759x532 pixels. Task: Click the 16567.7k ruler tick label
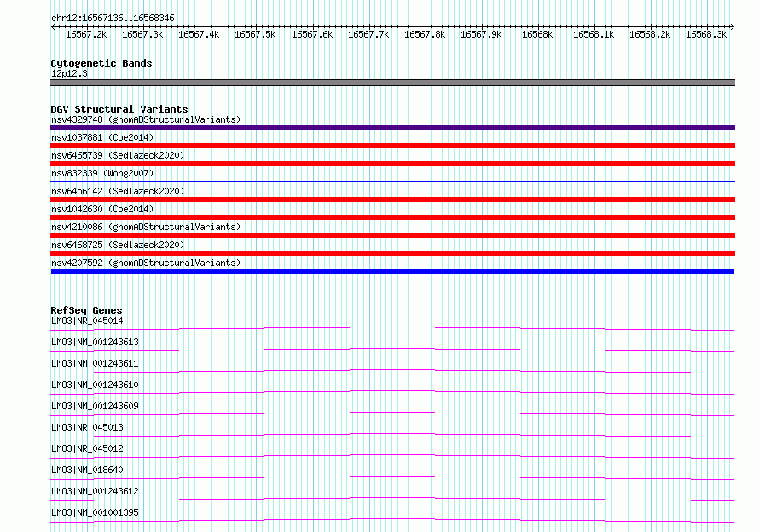(x=368, y=34)
